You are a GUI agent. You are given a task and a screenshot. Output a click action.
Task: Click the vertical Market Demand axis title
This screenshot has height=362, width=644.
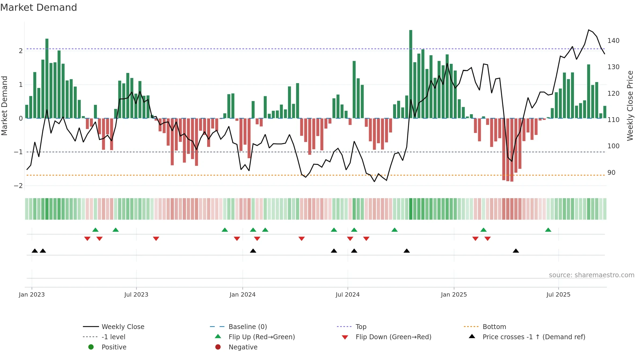pos(4,106)
